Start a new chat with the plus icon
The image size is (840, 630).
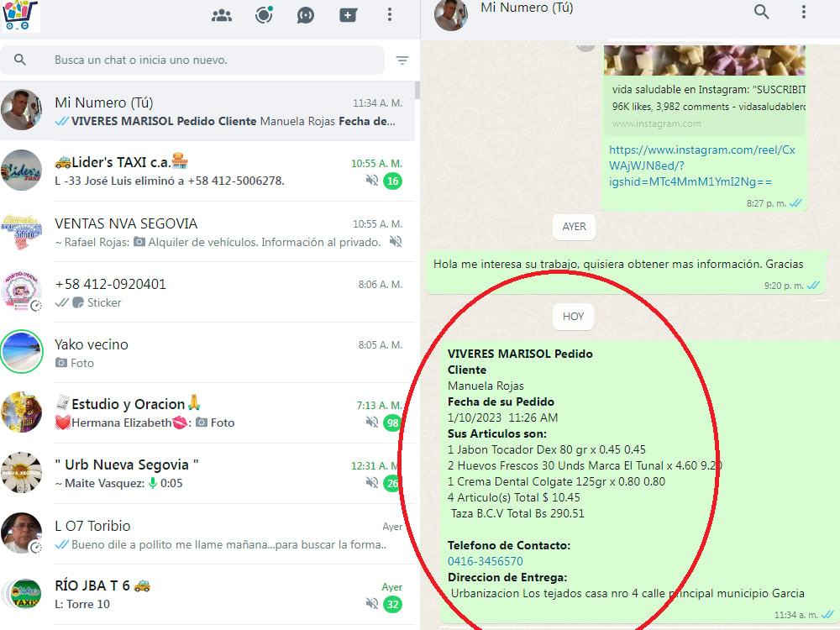349,15
